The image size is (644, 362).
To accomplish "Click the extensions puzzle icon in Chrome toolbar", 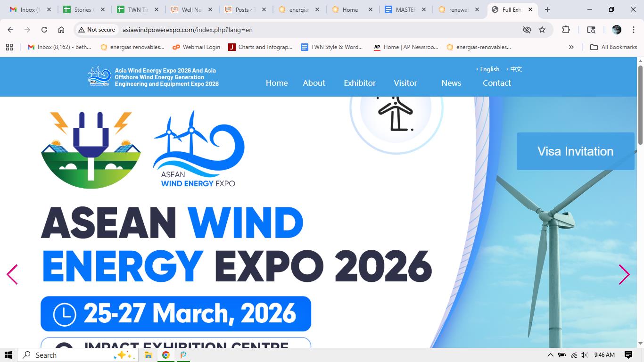I will tap(565, 29).
